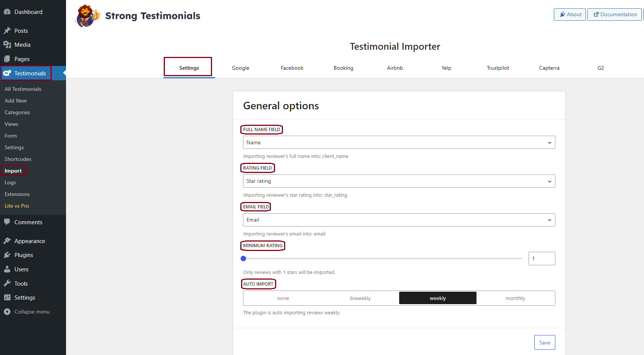644x355 pixels.
Task: Click the Pages sheet icon
Action: click(x=7, y=59)
